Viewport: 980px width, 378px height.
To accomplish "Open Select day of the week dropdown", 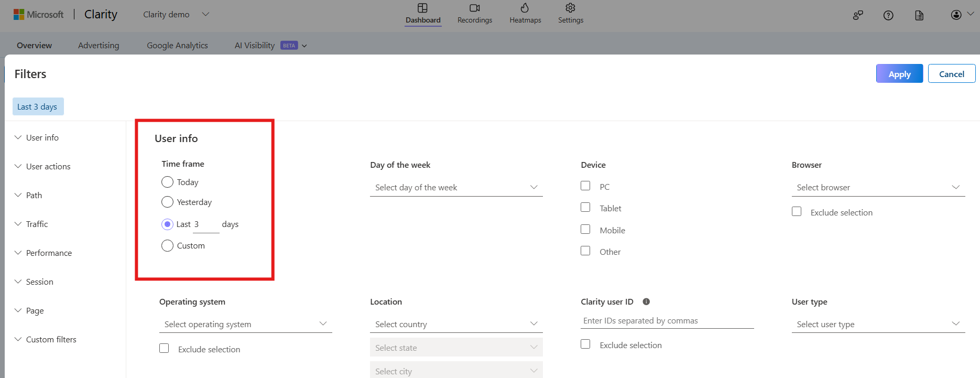I will click(456, 187).
